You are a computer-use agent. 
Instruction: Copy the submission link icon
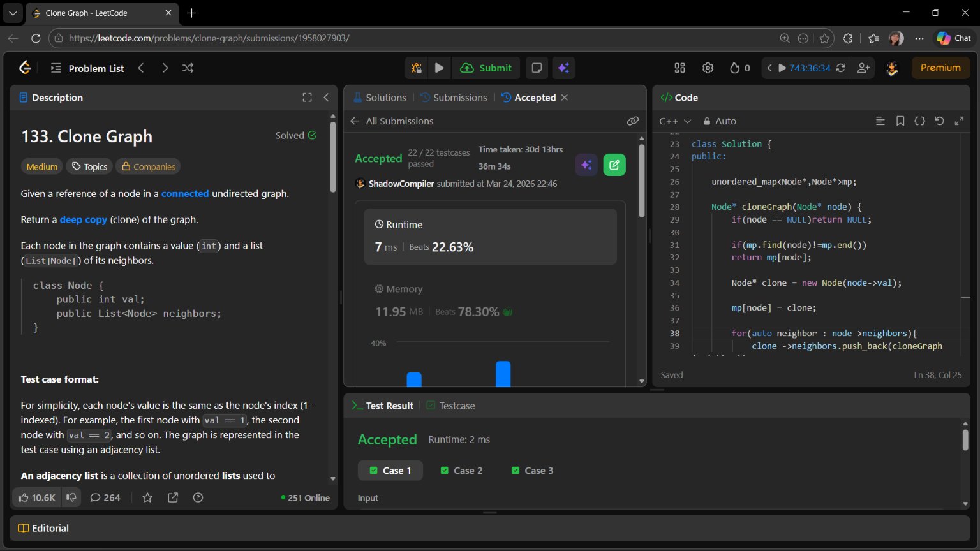coord(632,121)
